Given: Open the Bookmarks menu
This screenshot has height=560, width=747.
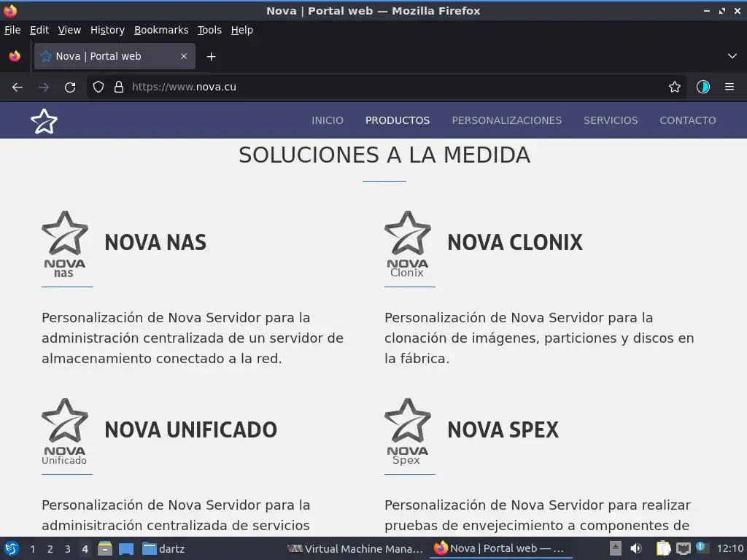Looking at the screenshot, I should coord(161,30).
